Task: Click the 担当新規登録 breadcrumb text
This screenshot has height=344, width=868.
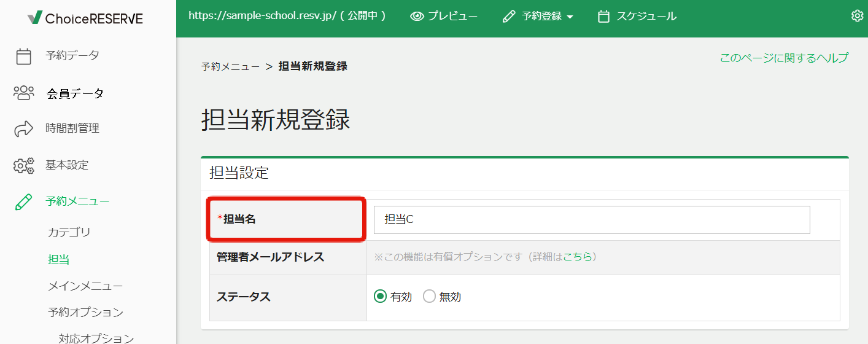Action: 313,66
